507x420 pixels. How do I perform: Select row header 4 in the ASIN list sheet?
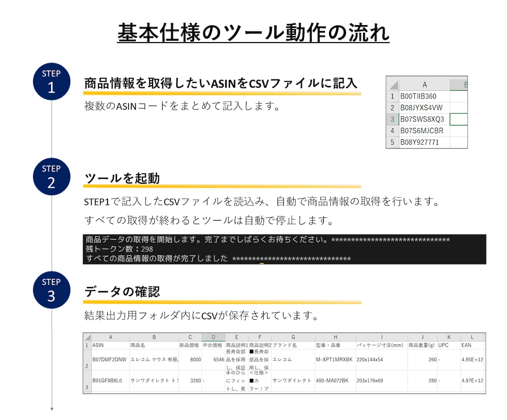pos(392,131)
